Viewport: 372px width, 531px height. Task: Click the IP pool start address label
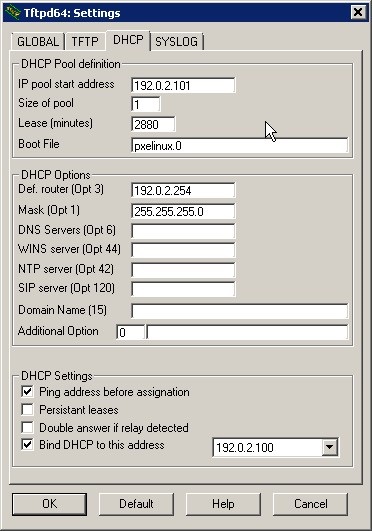click(x=66, y=84)
